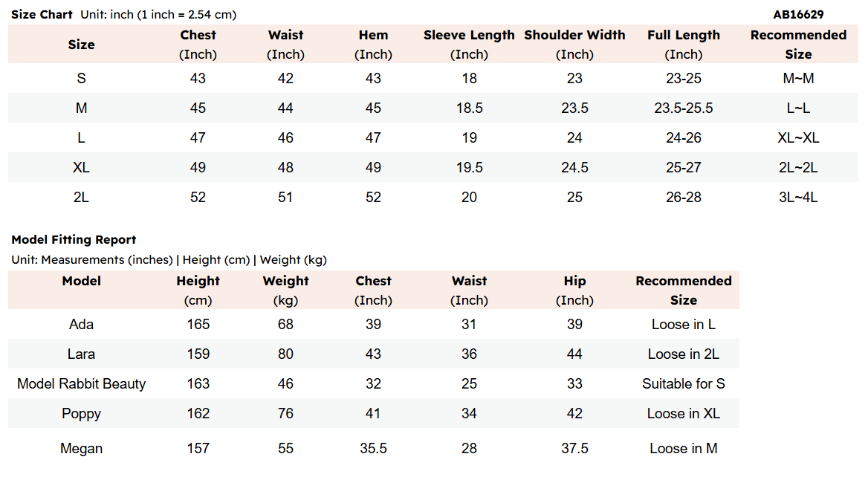Click Megan's hip value 37.5
The image size is (868, 477).
coord(574,449)
